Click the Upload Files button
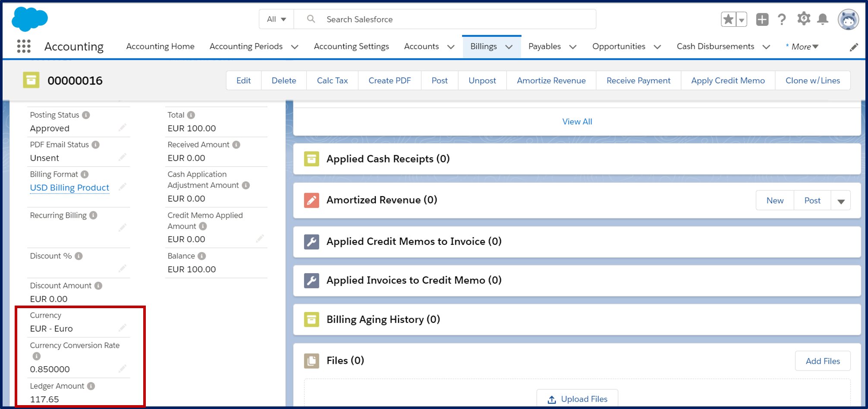Screen dimensions: 868x409 (577, 399)
